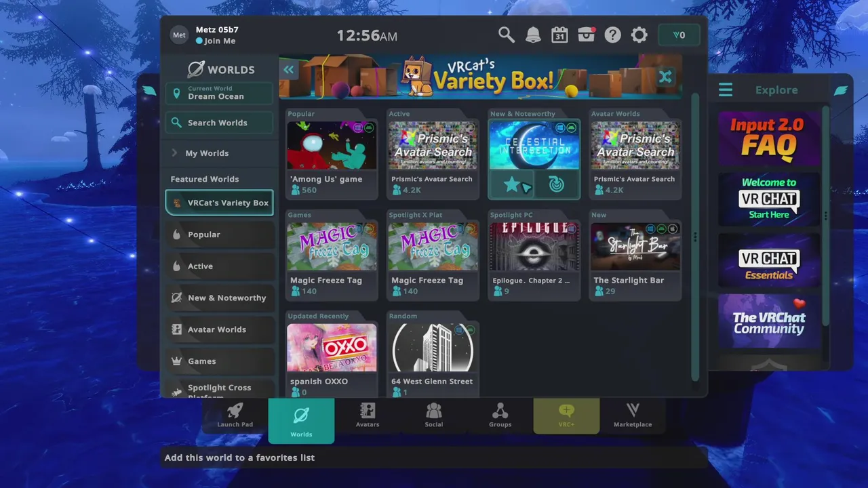
Task: Open Prismic's Avatar Search under Avatar Worlds
Action: (x=635, y=146)
